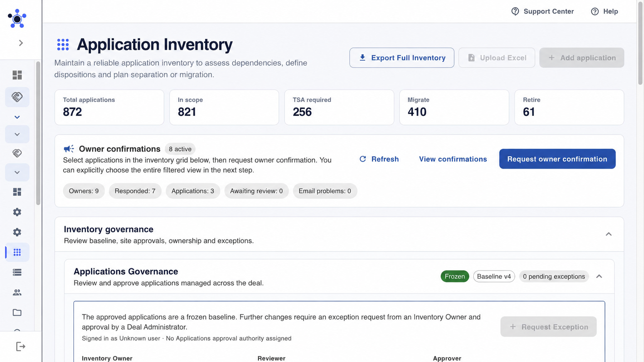Open the gear icon just below the second dashboard icon
This screenshot has height=362, width=644.
pos(17,212)
